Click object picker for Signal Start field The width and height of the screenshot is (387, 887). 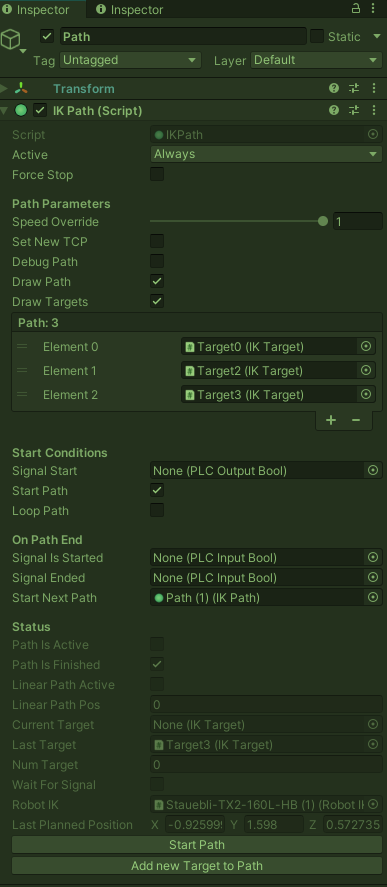pos(373,470)
